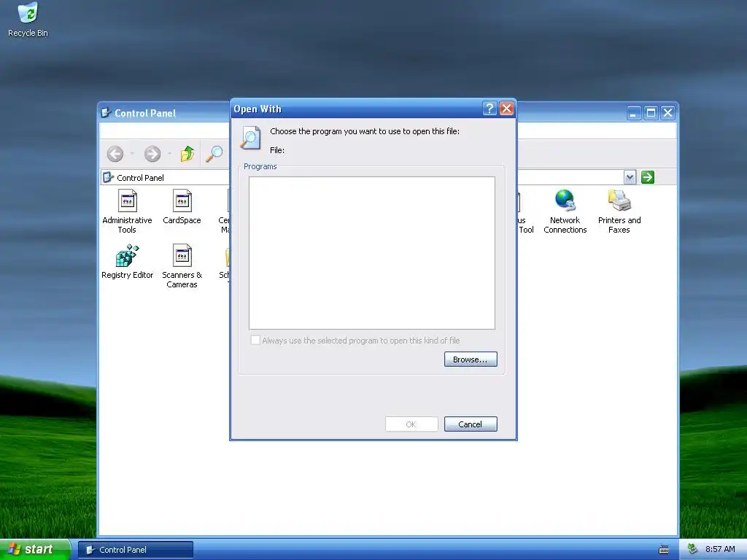Click the Open With help question button

click(489, 109)
